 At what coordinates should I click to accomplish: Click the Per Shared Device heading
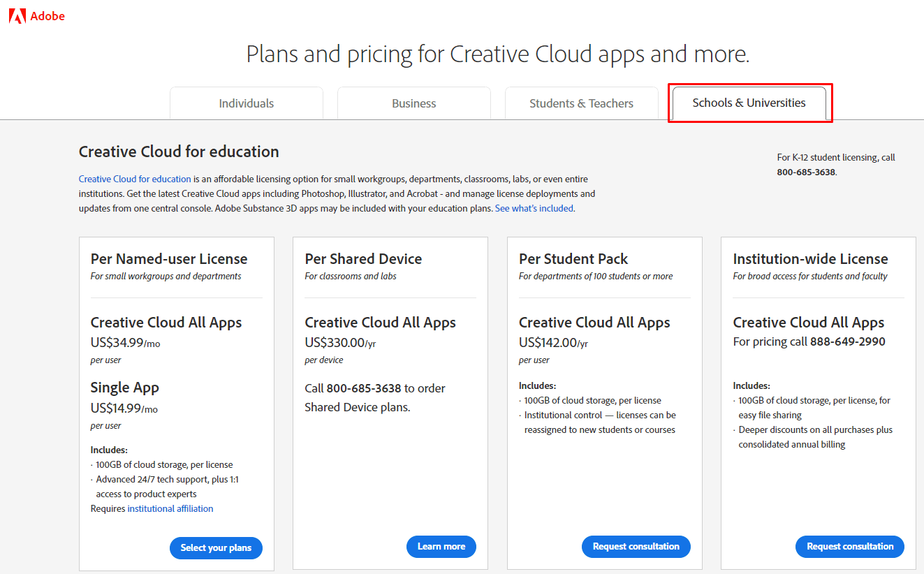coord(363,258)
